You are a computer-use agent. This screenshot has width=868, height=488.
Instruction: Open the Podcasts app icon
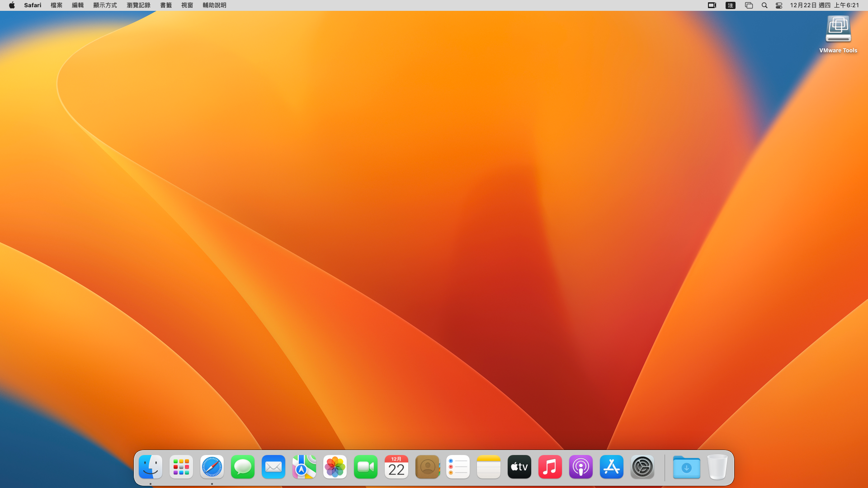[x=581, y=467]
